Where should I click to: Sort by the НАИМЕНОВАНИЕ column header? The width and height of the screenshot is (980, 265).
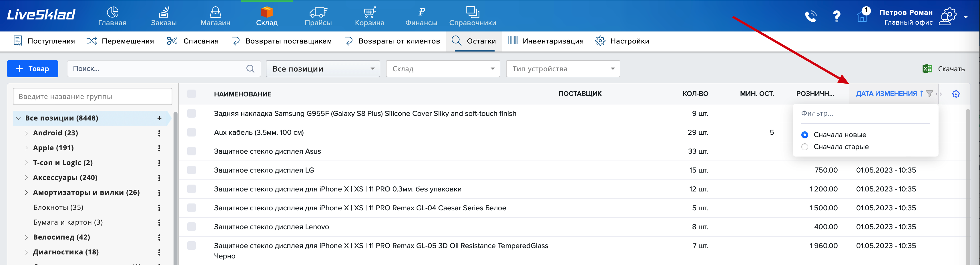[243, 94]
